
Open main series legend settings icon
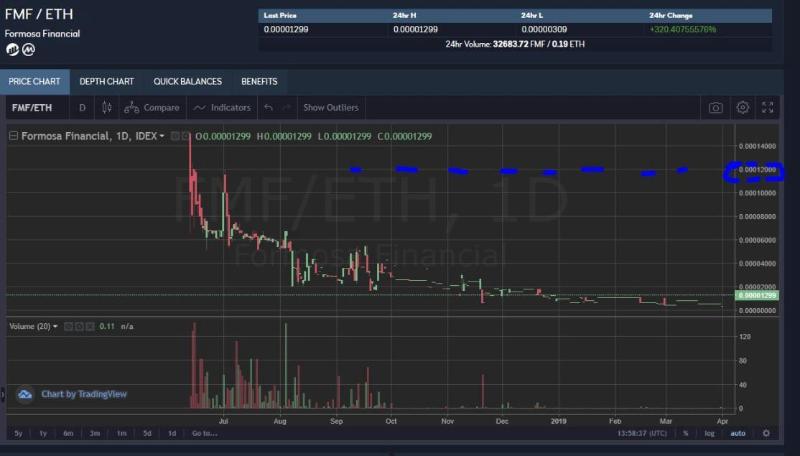[185, 136]
